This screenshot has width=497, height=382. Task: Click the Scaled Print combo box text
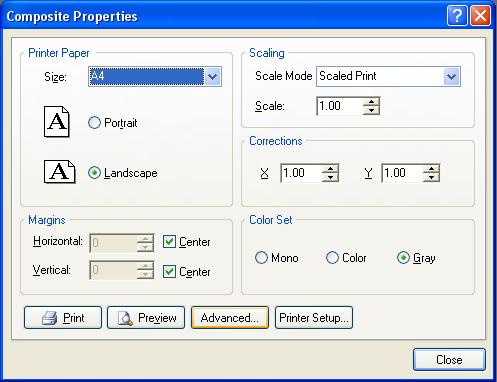coord(348,76)
